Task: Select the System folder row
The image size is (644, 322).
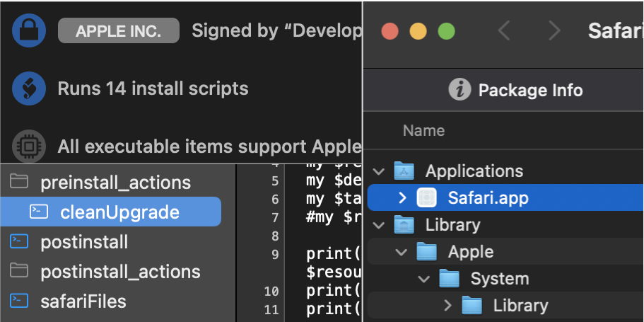Action: (x=505, y=278)
